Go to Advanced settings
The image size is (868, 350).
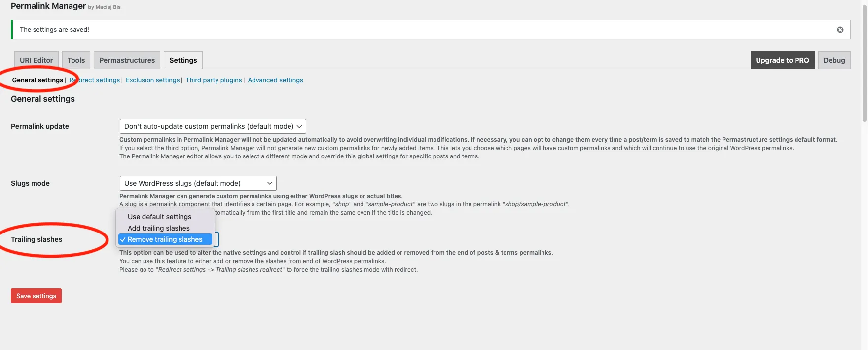(x=275, y=80)
